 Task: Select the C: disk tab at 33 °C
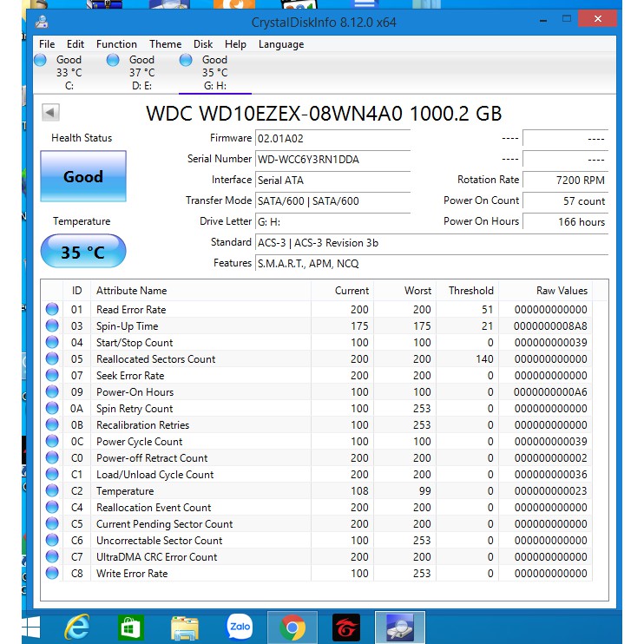pyautogui.click(x=69, y=73)
